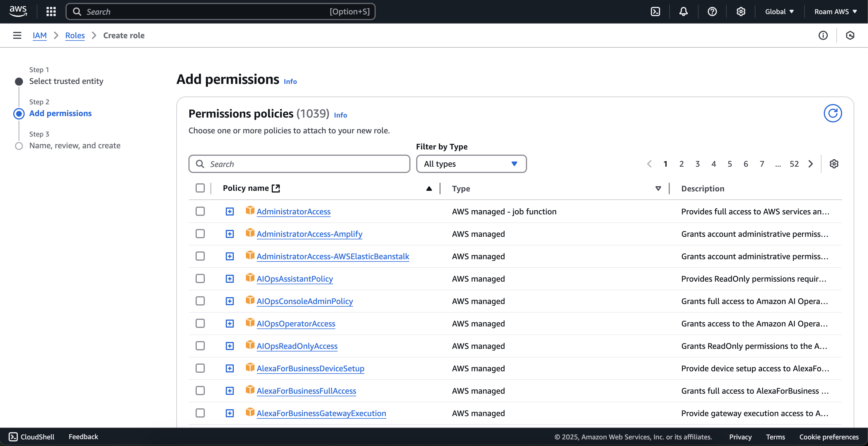Click CloudShell icon in footer
Screen dimensions: 868x446
pos(13,437)
